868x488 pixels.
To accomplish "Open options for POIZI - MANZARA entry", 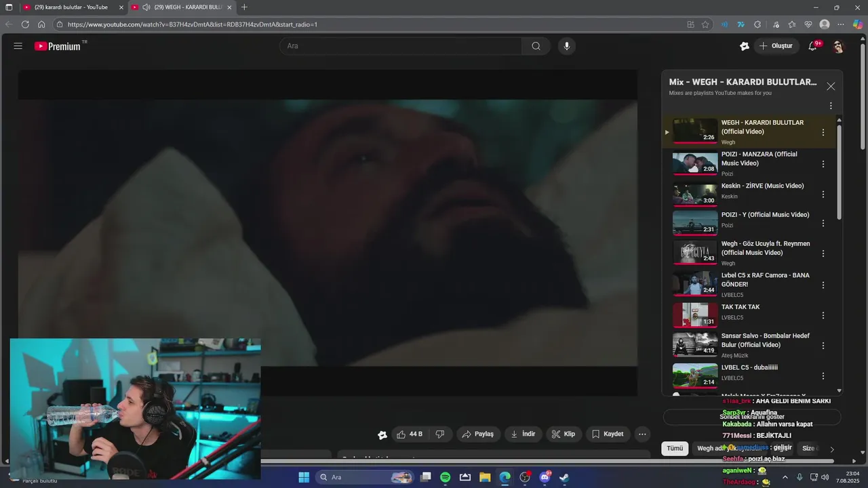I will click(x=823, y=164).
